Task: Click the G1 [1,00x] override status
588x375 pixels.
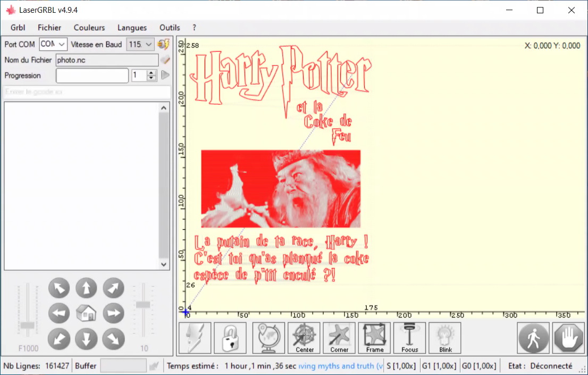Action: pyautogui.click(x=439, y=365)
